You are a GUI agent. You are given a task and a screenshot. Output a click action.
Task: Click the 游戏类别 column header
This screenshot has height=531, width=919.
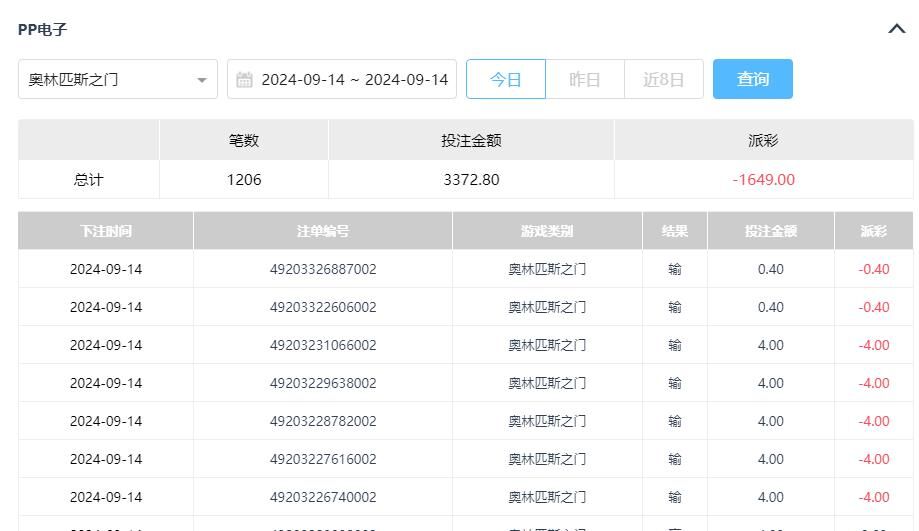(x=547, y=231)
